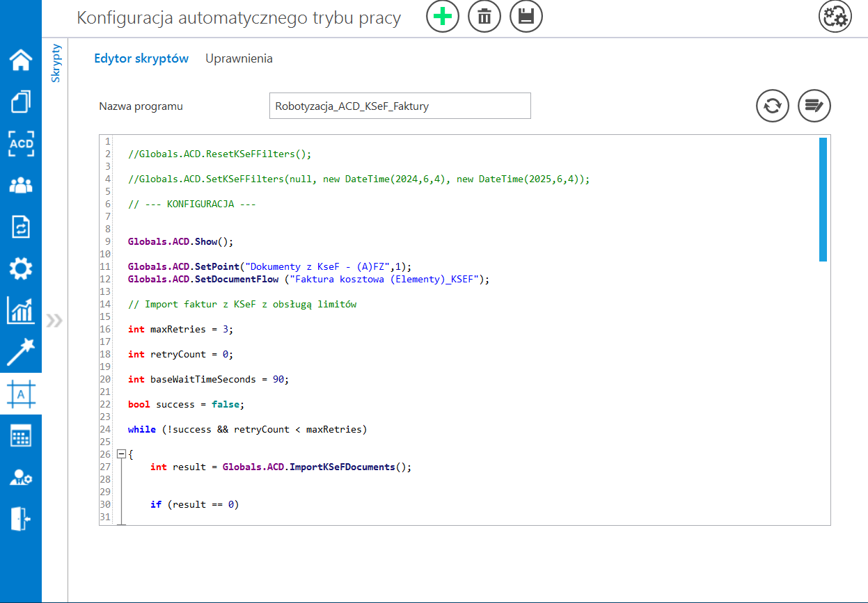
Task: Open the vertical Skrypty panel tab
Action: (x=56, y=63)
